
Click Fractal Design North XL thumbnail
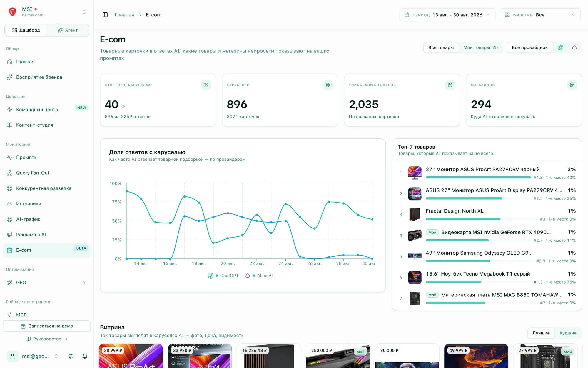[x=415, y=214]
